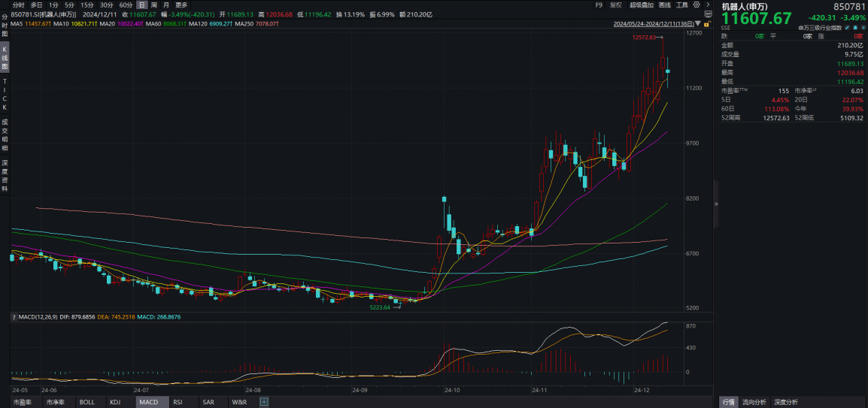Click the lock icon beside date range
This screenshot has height=408, width=868.
pyautogui.click(x=708, y=23)
